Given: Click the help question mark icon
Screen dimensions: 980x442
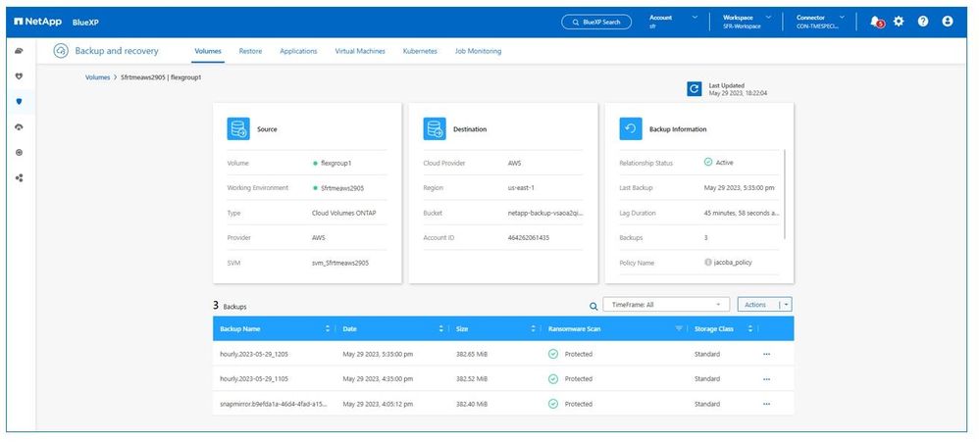Looking at the screenshot, I should (x=923, y=22).
